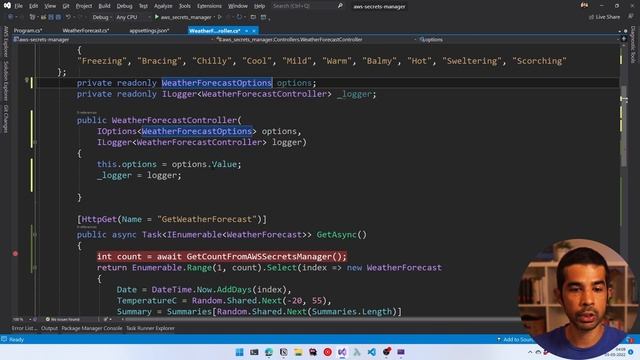Click the Undo toolbar icon
The height and width of the screenshot is (360, 640).
click(68, 17)
